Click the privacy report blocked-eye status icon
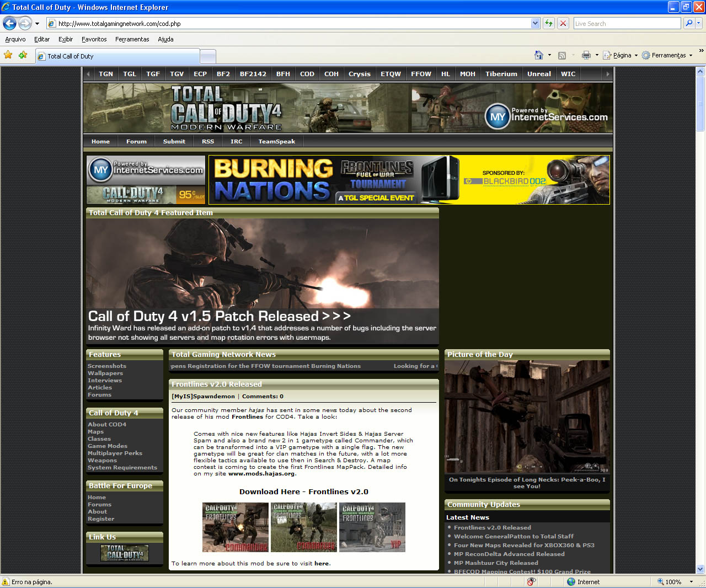Image resolution: width=706 pixels, height=588 pixels. pos(531,582)
